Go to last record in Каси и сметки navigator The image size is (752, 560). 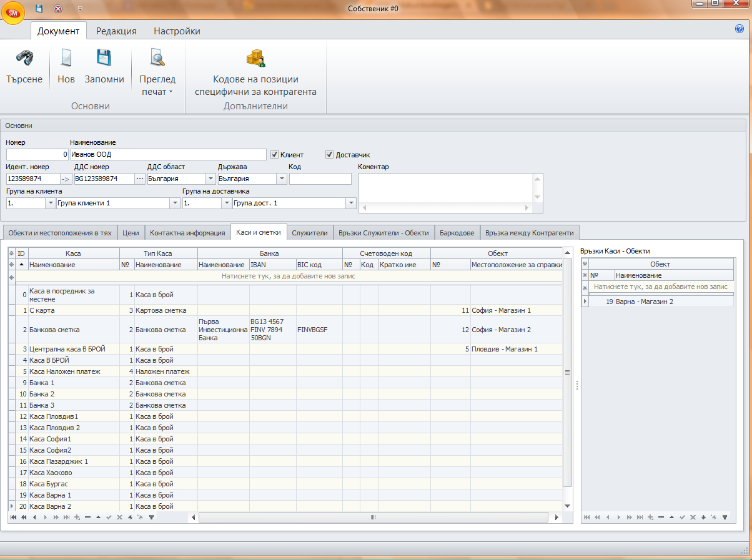(66, 518)
